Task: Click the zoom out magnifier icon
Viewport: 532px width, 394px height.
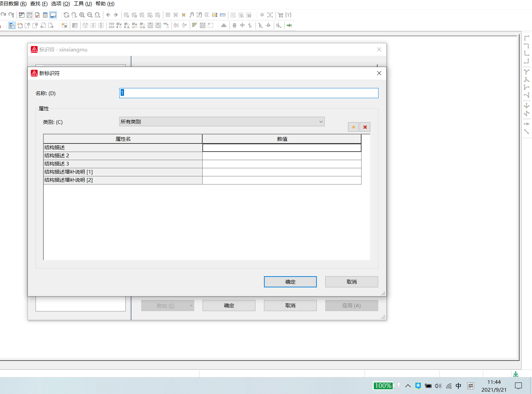Action: [x=90, y=15]
